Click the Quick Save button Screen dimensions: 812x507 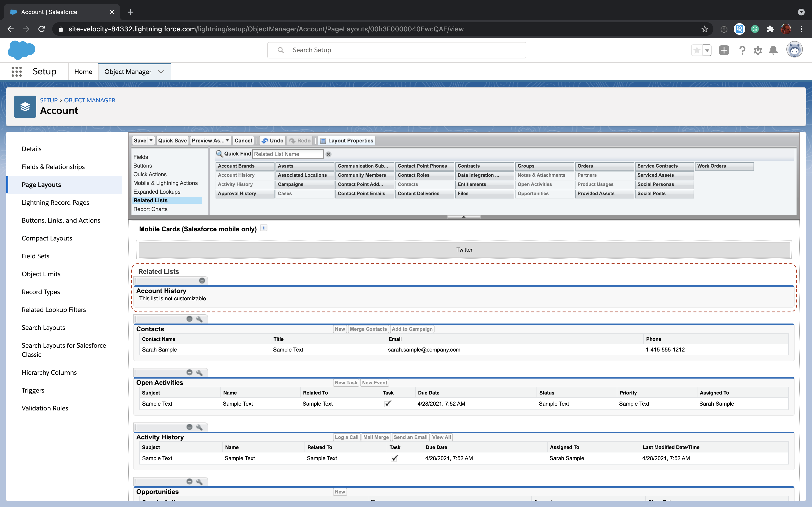click(x=172, y=141)
